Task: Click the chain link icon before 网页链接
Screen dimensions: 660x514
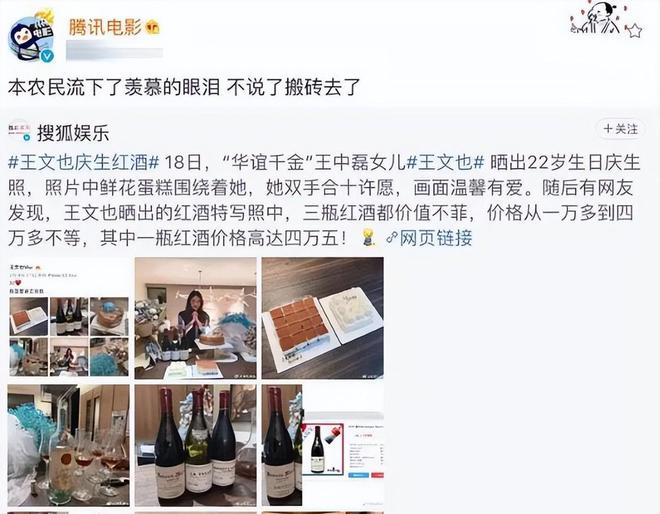Action: click(391, 238)
